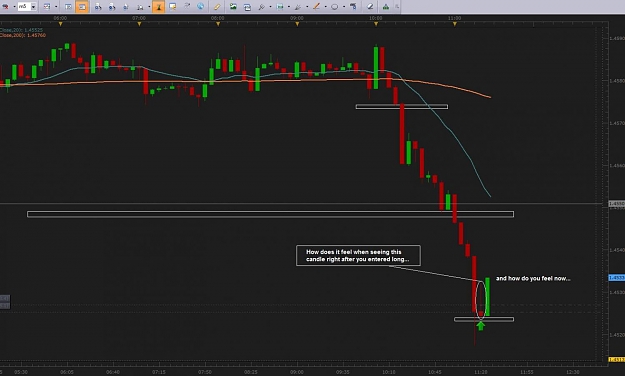Image resolution: width=625 pixels, height=376 pixels.
Task: Click the note icon right of the highlighted figure button
Action: click(x=173, y=6)
